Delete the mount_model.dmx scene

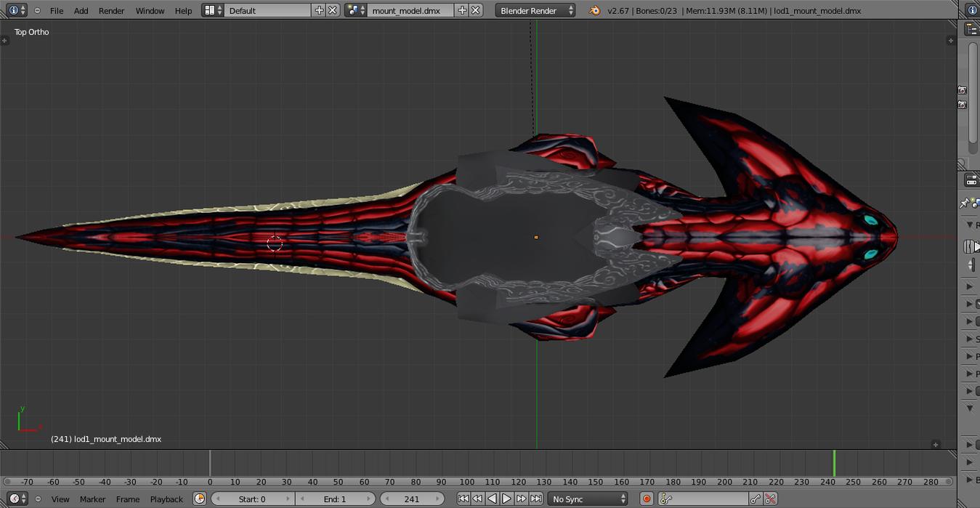(x=475, y=10)
